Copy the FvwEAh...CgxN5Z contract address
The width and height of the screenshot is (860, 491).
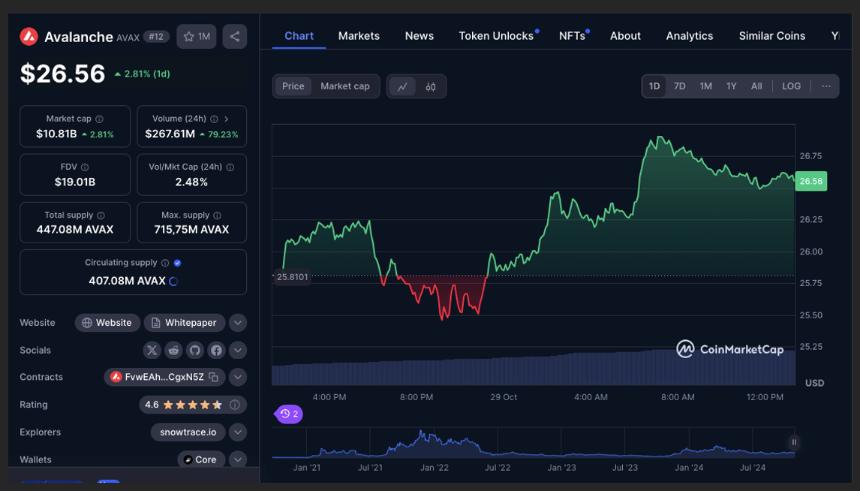[213, 377]
